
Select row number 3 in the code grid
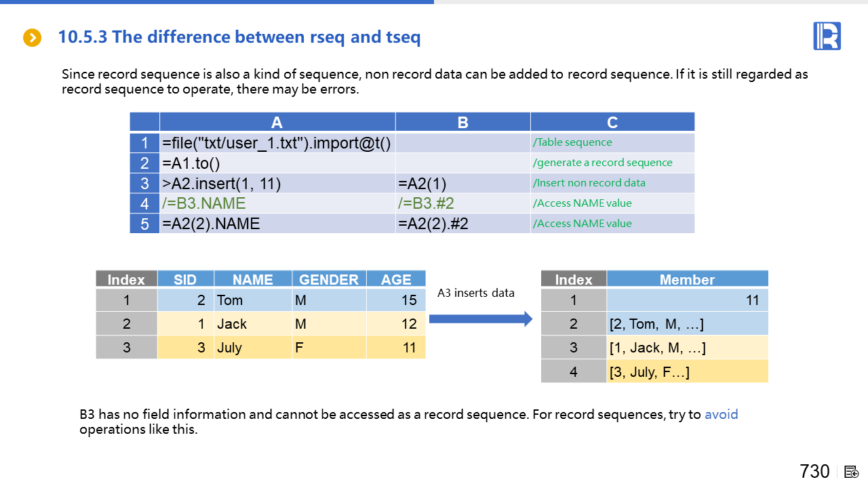[144, 184]
